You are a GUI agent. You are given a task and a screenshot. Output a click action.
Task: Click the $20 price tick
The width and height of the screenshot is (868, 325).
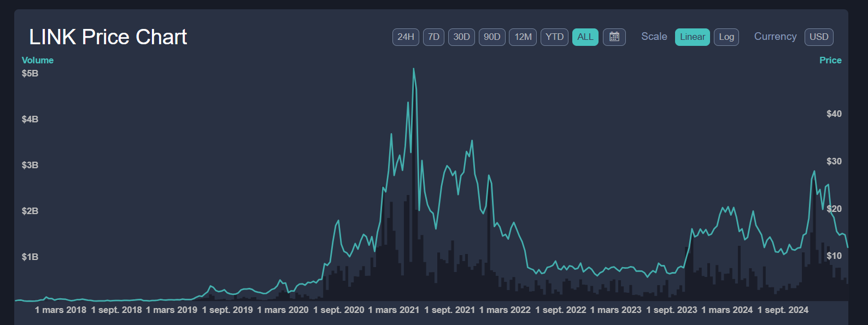[x=834, y=209]
